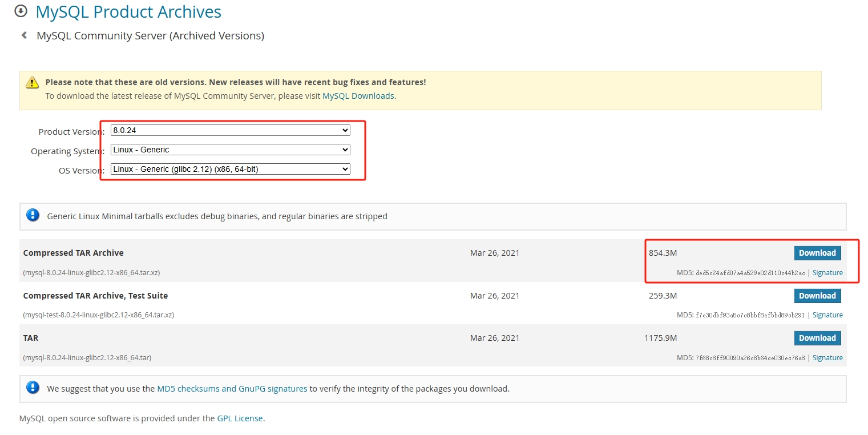Click the 854.3M file size
The width and height of the screenshot is (868, 435).
coord(663,253)
